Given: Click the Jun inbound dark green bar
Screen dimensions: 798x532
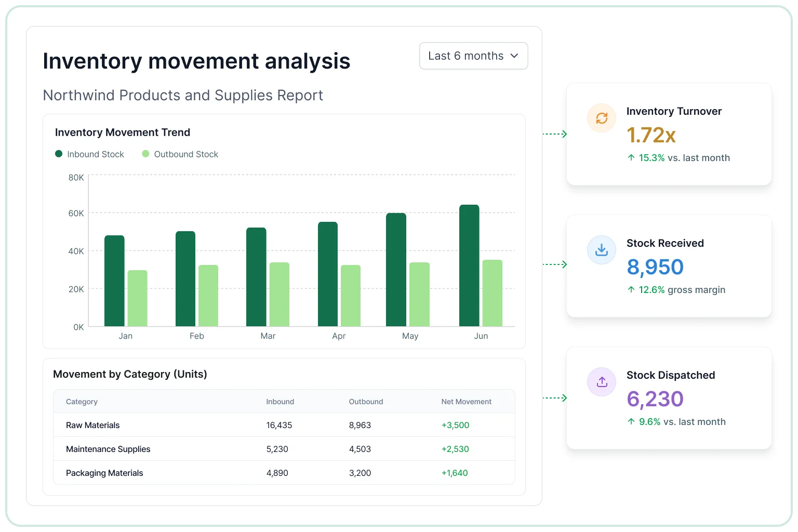Looking at the screenshot, I should [x=469, y=265].
